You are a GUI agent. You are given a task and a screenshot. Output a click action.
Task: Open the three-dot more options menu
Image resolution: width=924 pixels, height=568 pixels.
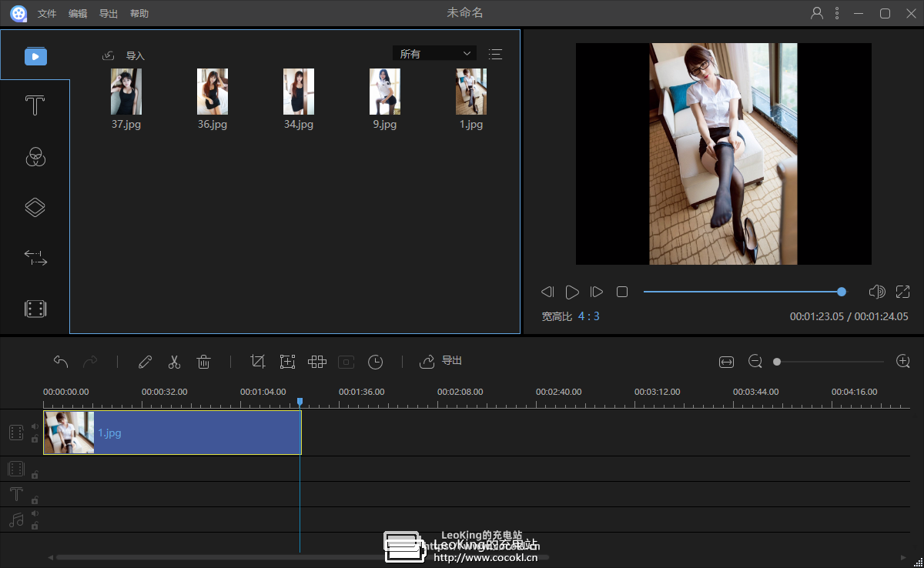pyautogui.click(x=837, y=13)
